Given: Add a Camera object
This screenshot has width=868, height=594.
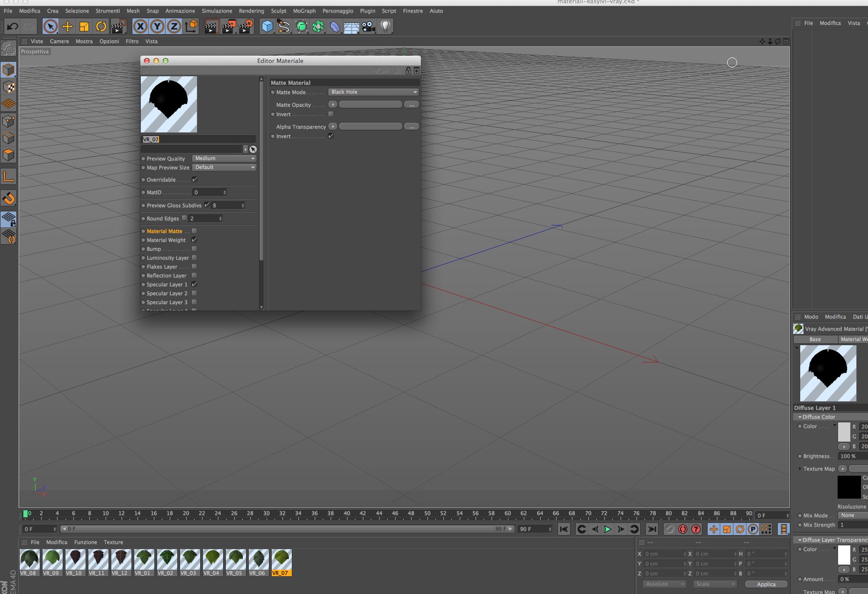Looking at the screenshot, I should click(369, 26).
